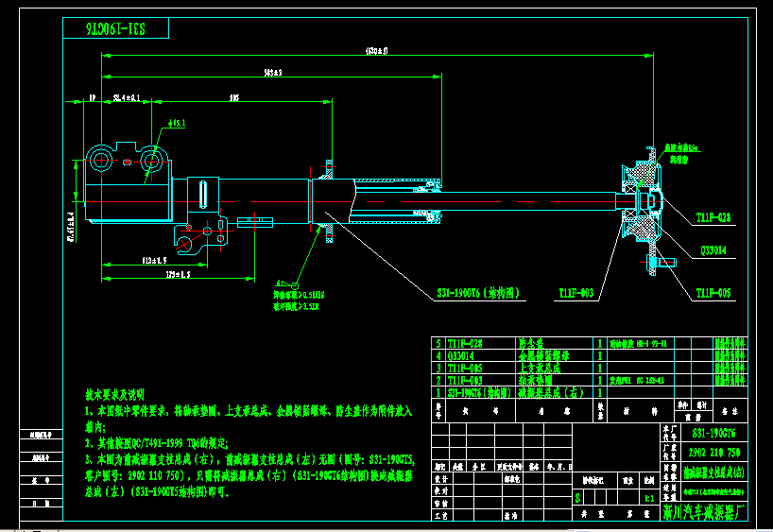Select the T11F-028 leader callout label

(713, 218)
